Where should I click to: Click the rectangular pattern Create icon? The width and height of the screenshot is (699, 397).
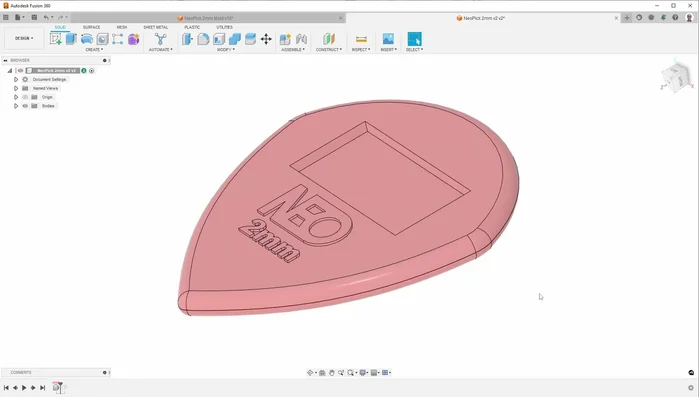tap(118, 39)
